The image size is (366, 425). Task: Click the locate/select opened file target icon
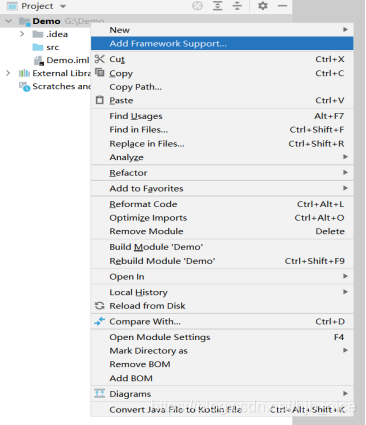(197, 6)
